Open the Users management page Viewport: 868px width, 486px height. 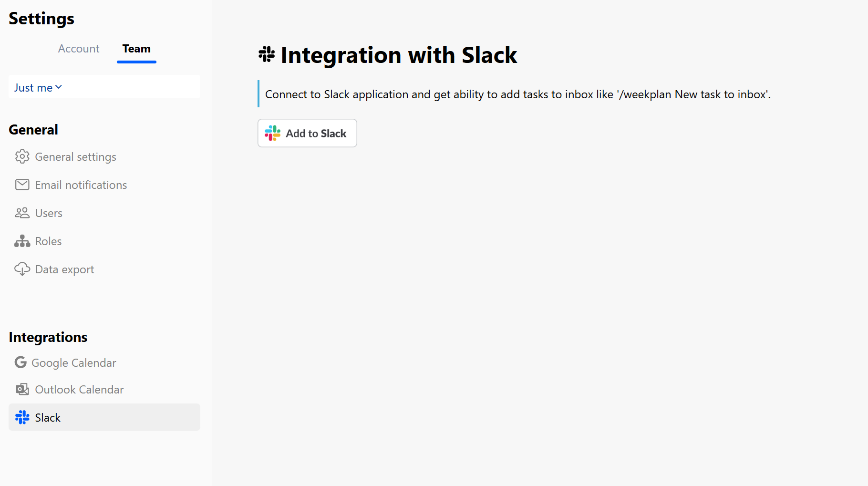(49, 213)
